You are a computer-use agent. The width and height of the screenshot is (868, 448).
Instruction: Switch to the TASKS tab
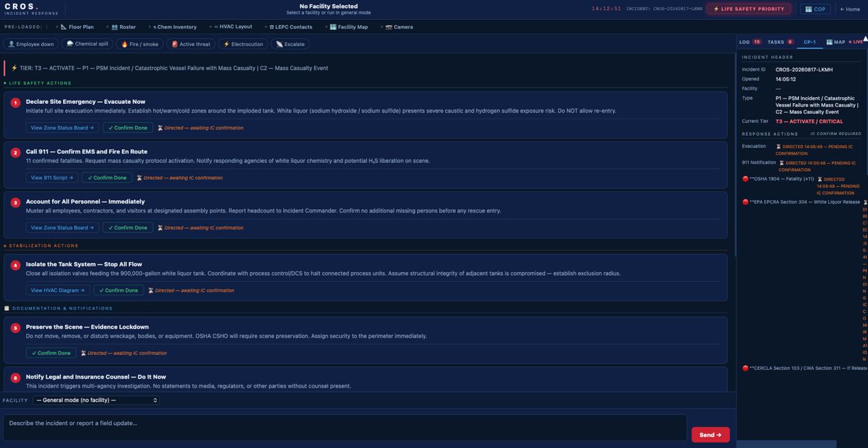[781, 42]
